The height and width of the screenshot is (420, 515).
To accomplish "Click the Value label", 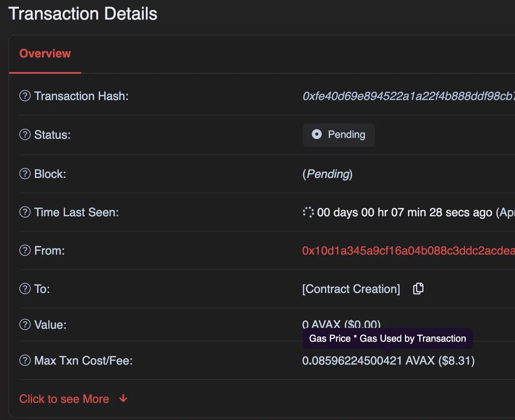I will (x=50, y=325).
